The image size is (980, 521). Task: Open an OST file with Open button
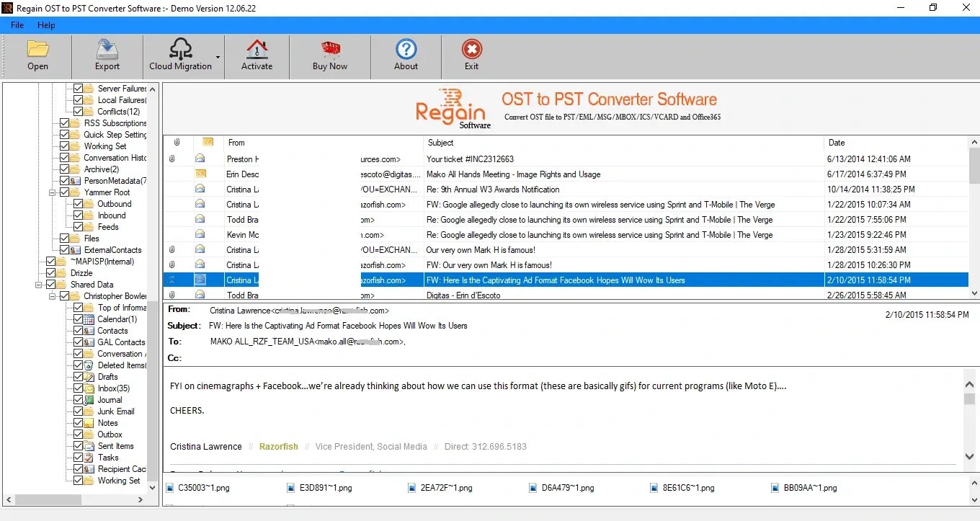[x=37, y=55]
